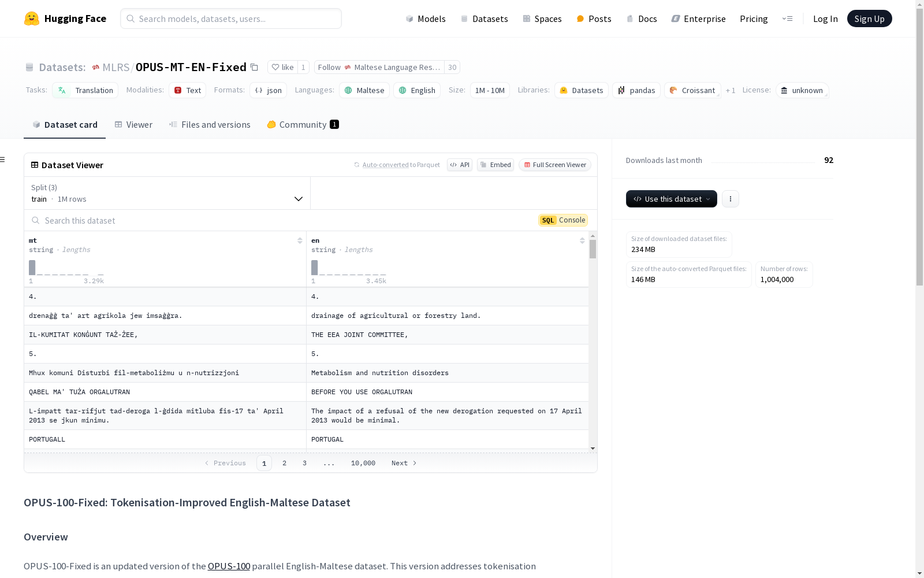Go to Models in the top navigation
This screenshot has height=578, width=924.
(426, 18)
